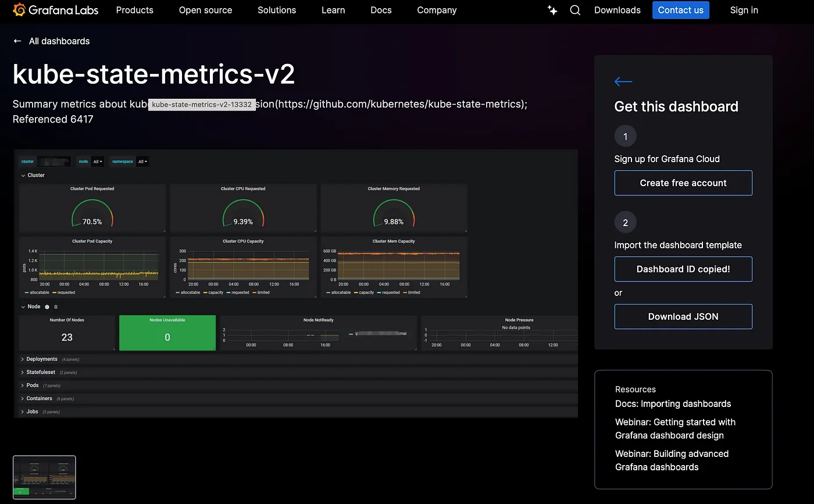Click Import the dashboard template text
Screen dimensions: 814x504
pos(678,245)
